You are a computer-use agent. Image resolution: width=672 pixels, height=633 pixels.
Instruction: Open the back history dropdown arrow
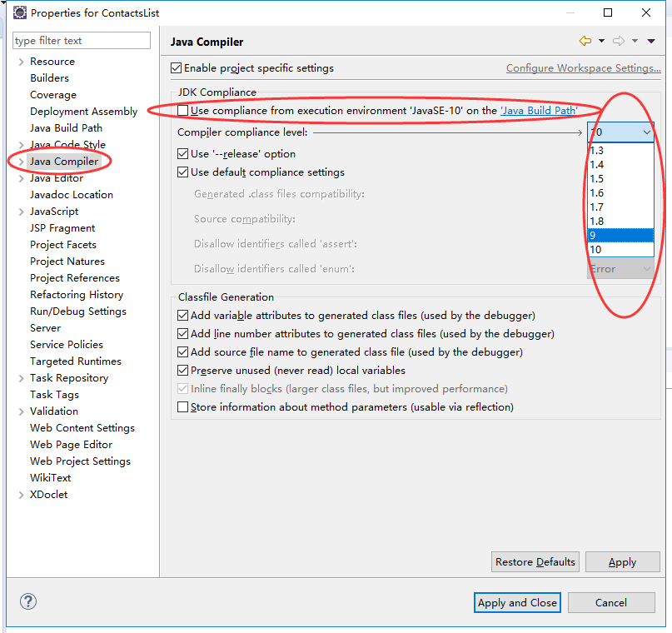click(601, 41)
